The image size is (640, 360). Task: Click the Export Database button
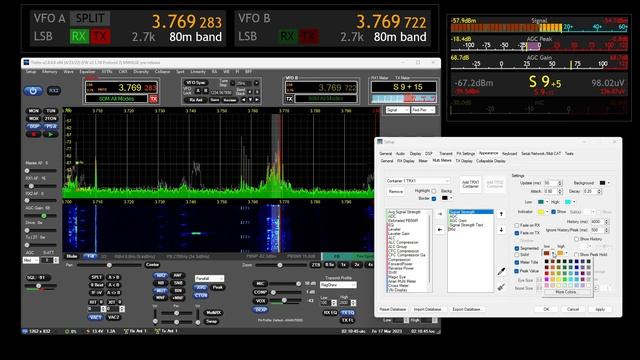coord(466,309)
